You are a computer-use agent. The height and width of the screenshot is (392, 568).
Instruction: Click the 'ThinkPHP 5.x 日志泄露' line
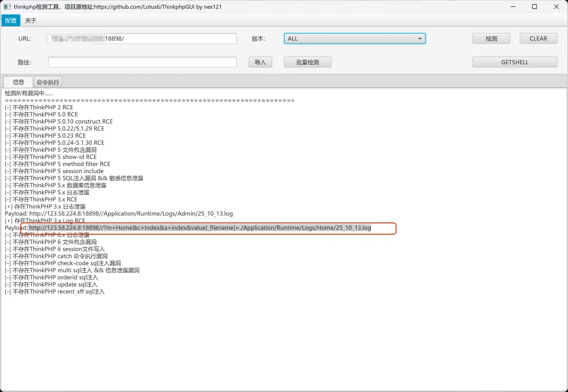pos(47,192)
